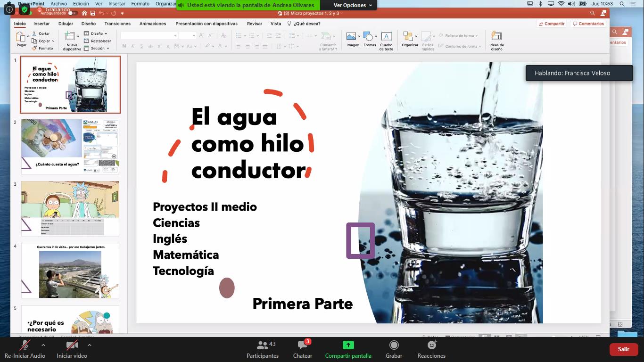The width and height of the screenshot is (644, 362).
Task: Redo using the circular arrow icon
Action: click(114, 13)
